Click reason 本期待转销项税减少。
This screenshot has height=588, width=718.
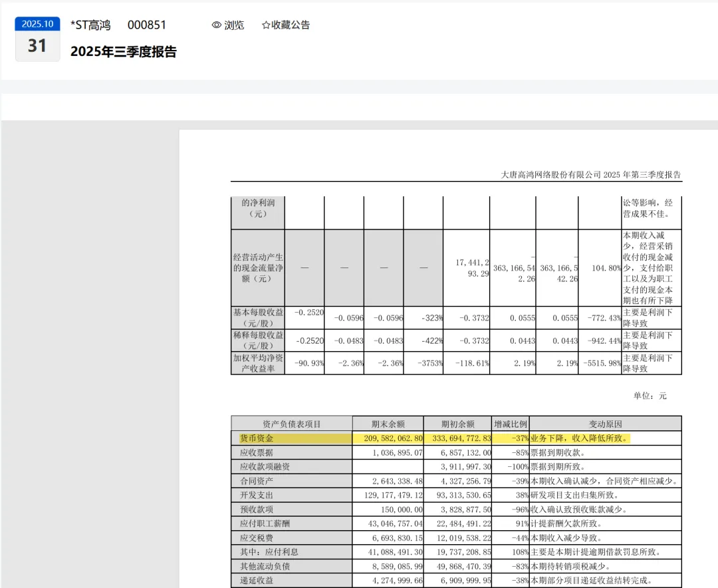572,566
